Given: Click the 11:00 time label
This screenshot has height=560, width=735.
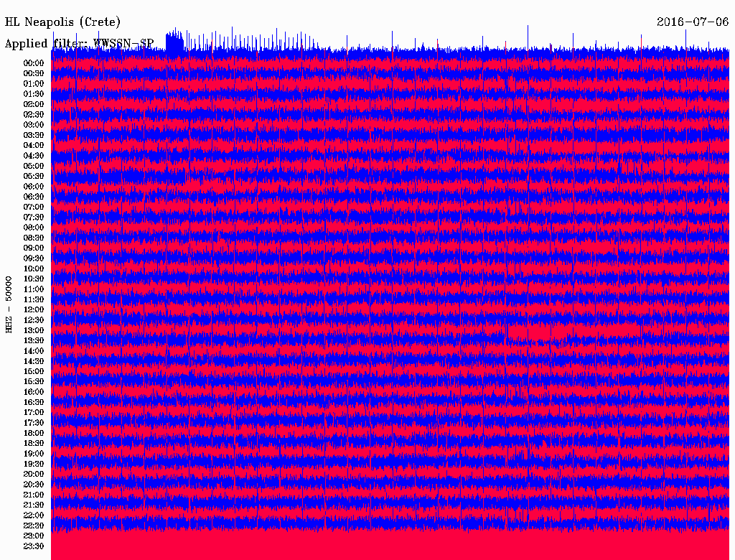Looking at the screenshot, I should (x=34, y=289).
